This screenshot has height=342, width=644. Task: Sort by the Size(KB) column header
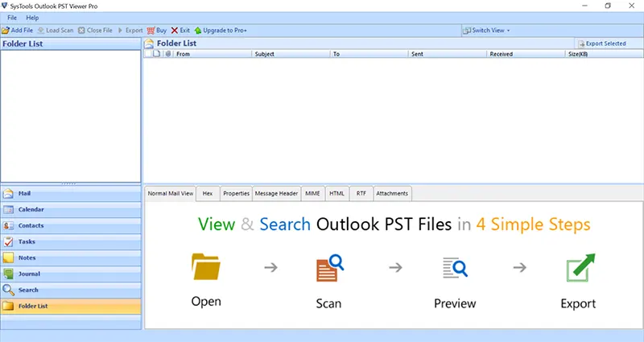(x=605, y=54)
